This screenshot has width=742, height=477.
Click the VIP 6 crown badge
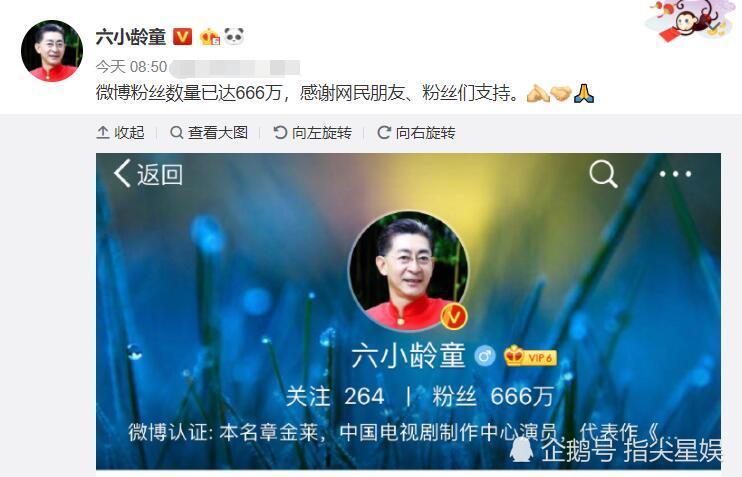(530, 356)
